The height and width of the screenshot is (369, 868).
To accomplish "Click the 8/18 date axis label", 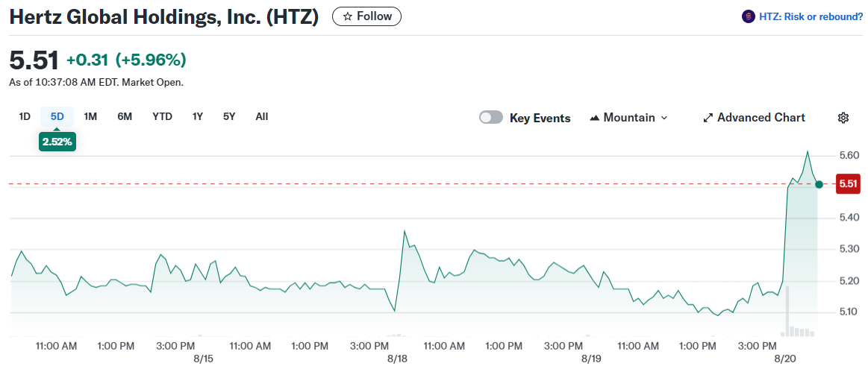I will pyautogui.click(x=397, y=359).
